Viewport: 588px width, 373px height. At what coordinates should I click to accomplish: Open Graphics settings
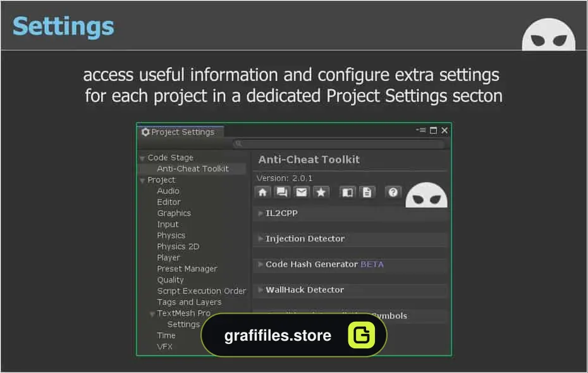pos(174,213)
